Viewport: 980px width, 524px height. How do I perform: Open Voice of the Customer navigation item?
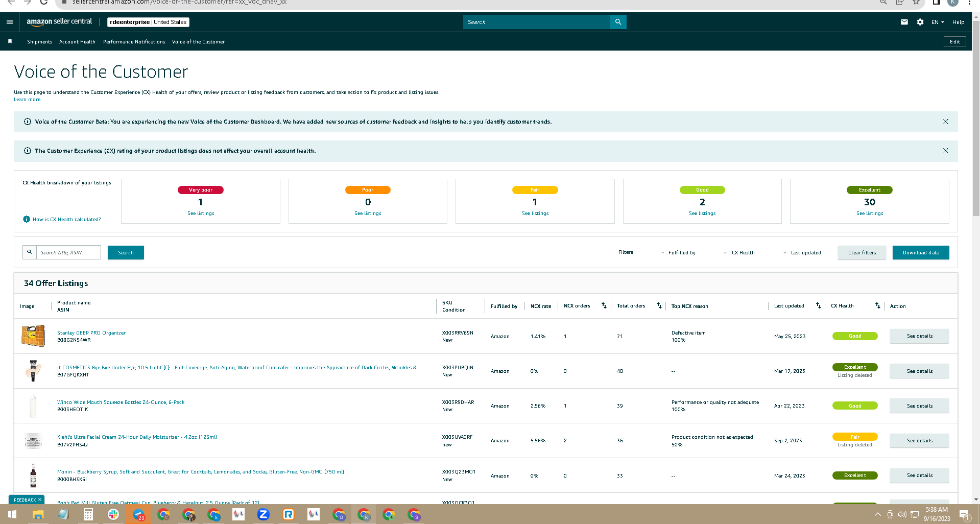(x=198, y=41)
